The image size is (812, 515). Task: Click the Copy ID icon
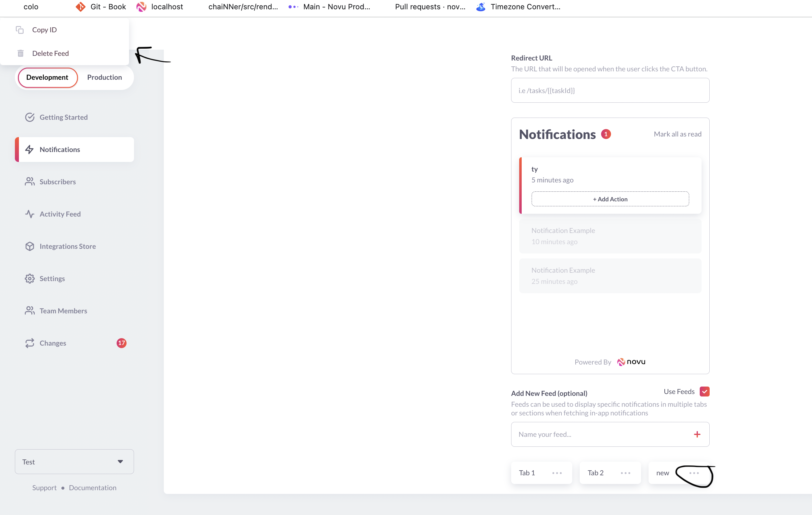click(x=20, y=30)
